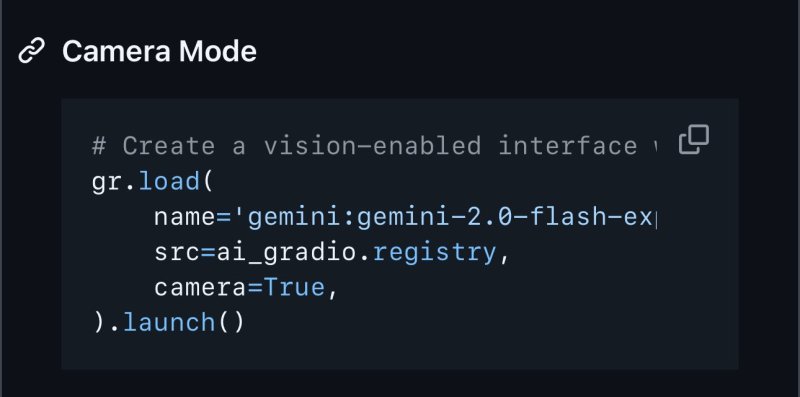Click the opening parenthesis after load
The image size is (800, 397).
click(x=208, y=182)
